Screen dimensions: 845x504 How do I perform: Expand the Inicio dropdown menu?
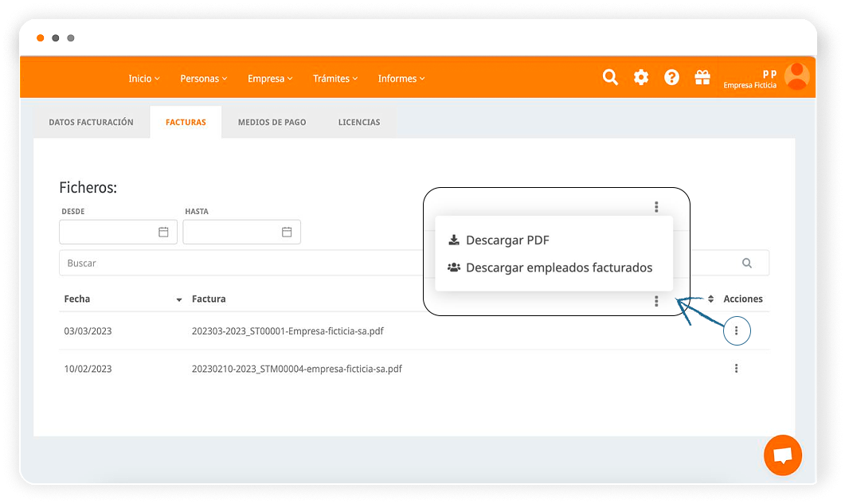tap(144, 79)
